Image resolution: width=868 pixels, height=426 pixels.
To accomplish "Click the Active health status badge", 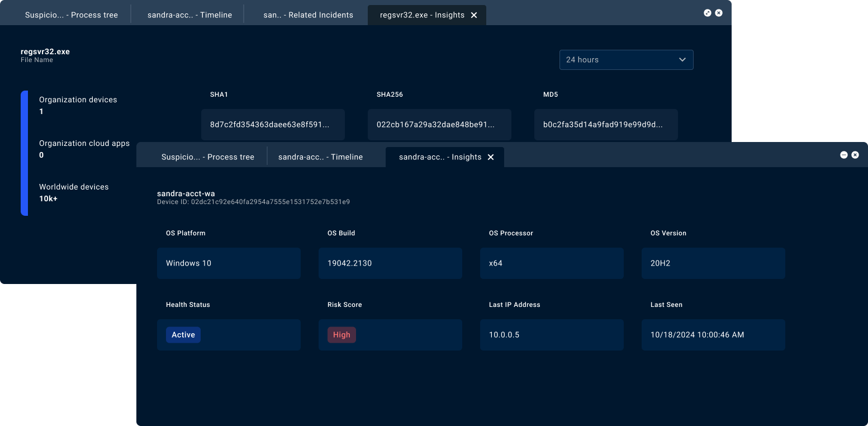I will coord(183,335).
